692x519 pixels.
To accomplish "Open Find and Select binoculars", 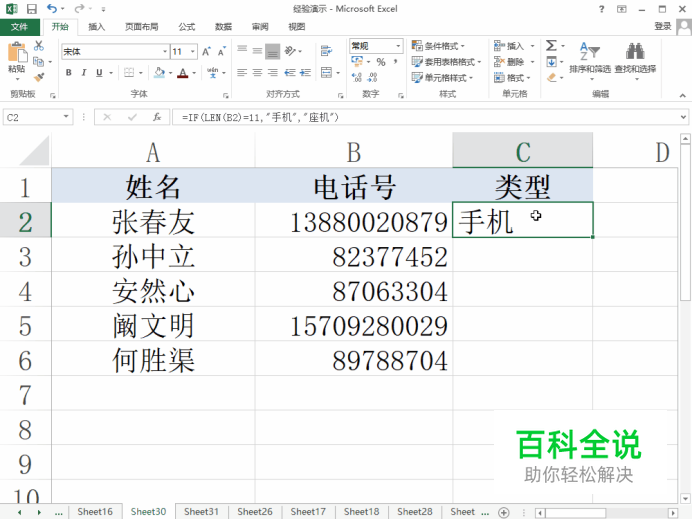I will [x=636, y=61].
